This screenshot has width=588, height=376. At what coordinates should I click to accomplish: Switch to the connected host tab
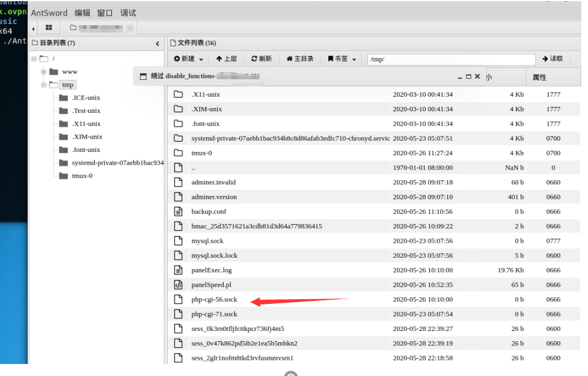click(x=99, y=28)
